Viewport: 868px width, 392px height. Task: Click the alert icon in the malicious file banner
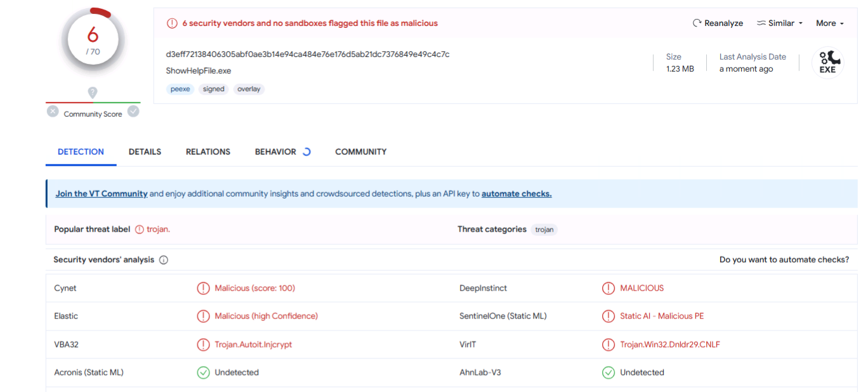click(172, 23)
